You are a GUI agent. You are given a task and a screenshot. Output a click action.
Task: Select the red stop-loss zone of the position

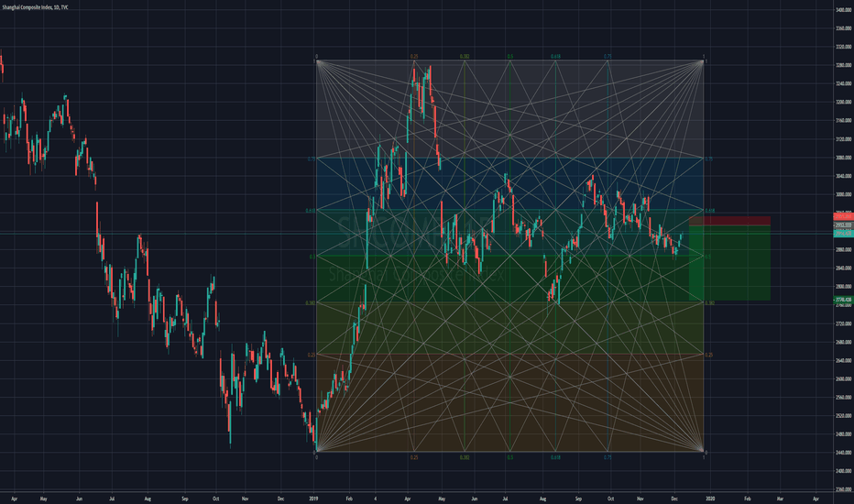pos(729,221)
